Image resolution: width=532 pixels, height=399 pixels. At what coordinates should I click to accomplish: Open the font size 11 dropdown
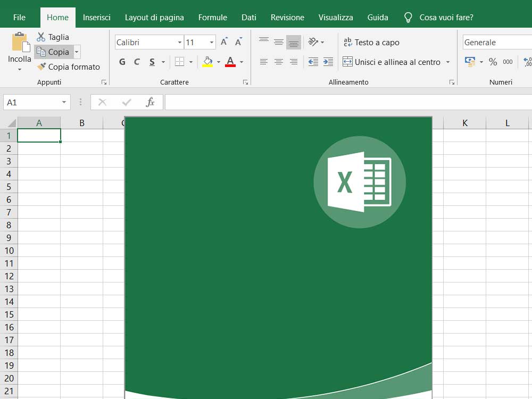(211, 43)
